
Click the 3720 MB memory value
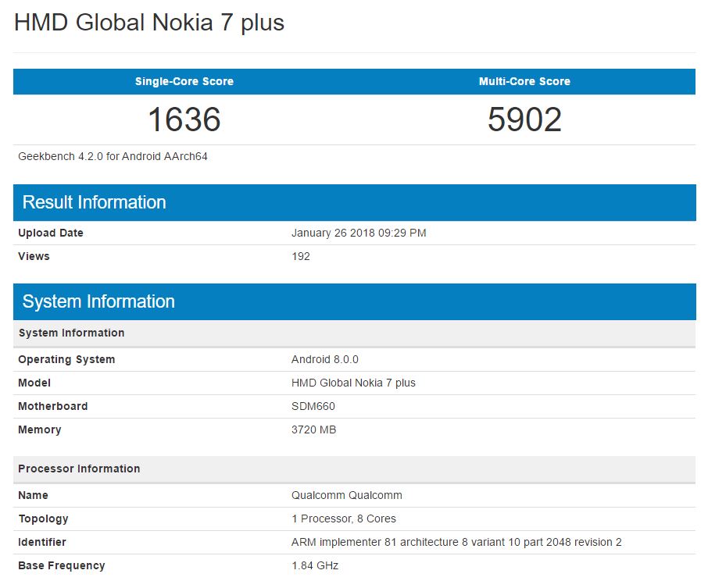pyautogui.click(x=313, y=429)
